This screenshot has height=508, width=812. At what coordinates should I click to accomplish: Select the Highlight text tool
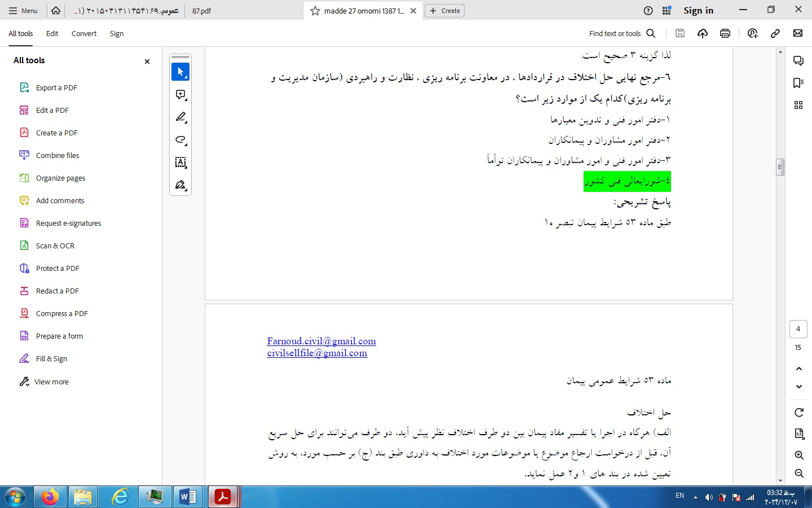180,117
